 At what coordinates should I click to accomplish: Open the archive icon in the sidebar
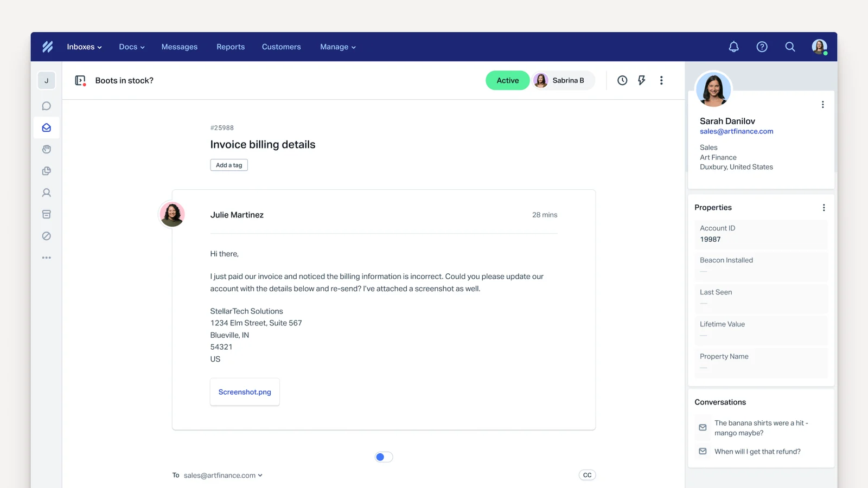pyautogui.click(x=47, y=214)
